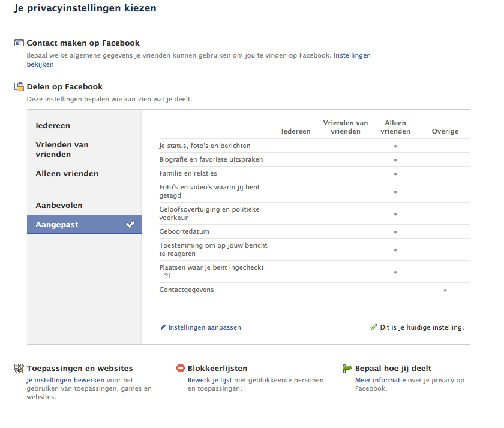Click the pencil icon beside Instellingen aanpassen

pyautogui.click(x=163, y=327)
